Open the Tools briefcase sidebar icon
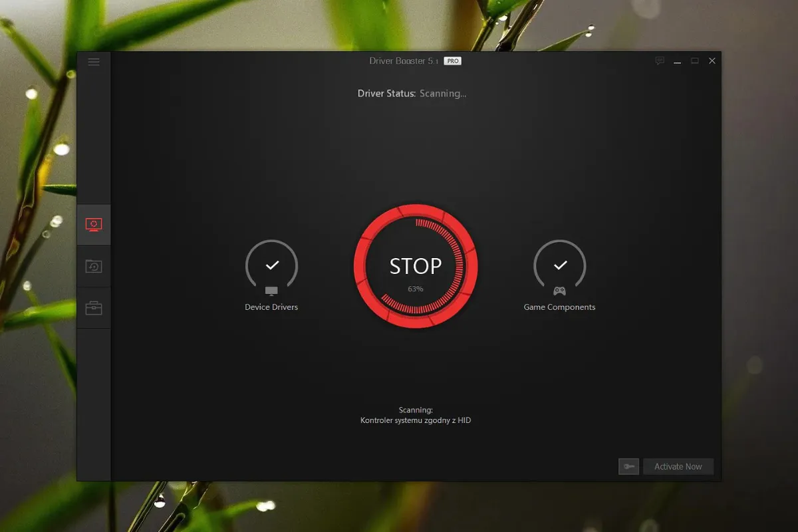Viewport: 798px width, 532px height. [94, 308]
